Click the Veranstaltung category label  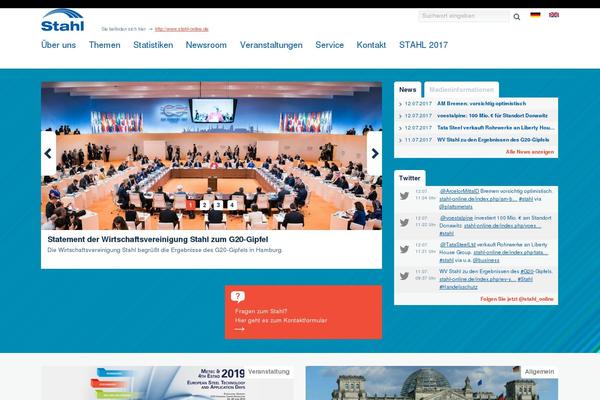[269, 372]
